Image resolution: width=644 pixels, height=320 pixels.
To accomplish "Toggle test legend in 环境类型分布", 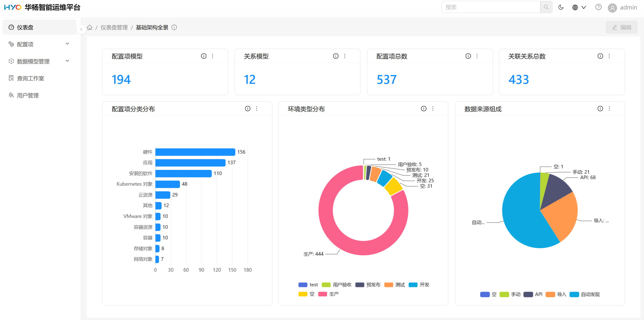I will [x=308, y=285].
